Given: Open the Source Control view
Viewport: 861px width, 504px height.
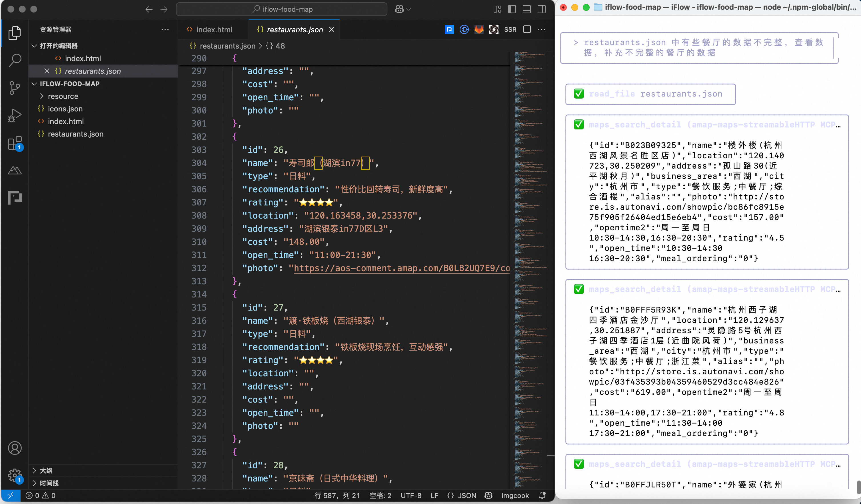Looking at the screenshot, I should coord(15,88).
